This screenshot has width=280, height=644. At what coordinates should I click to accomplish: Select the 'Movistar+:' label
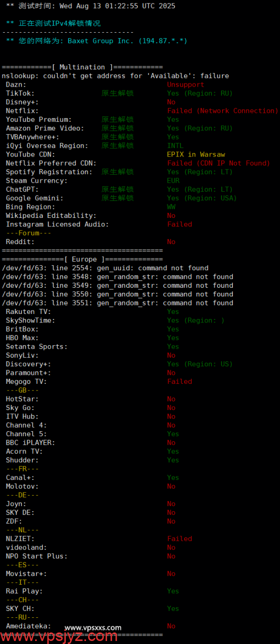[x=26, y=574]
